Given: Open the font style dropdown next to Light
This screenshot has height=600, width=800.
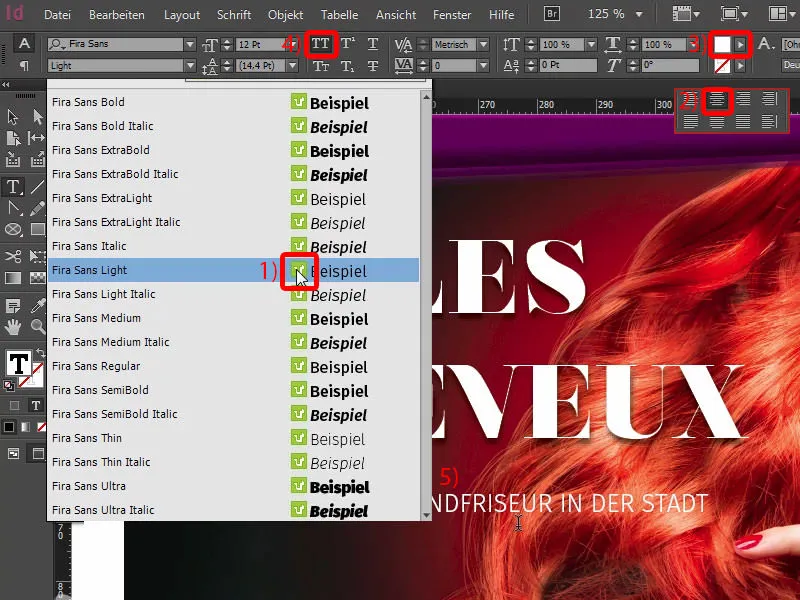Looking at the screenshot, I should coord(190,66).
